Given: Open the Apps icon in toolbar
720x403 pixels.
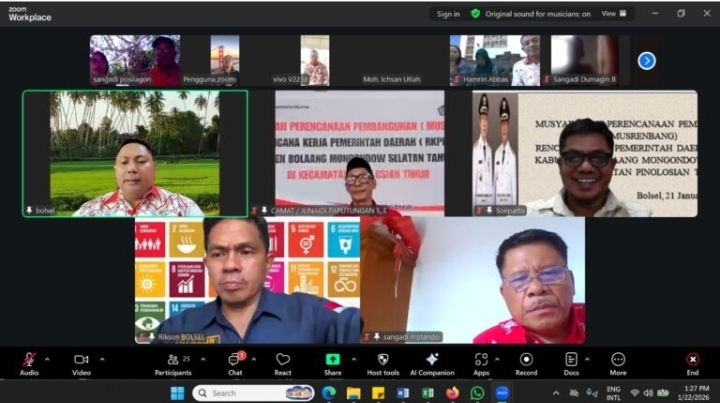Looking at the screenshot, I should tap(481, 360).
